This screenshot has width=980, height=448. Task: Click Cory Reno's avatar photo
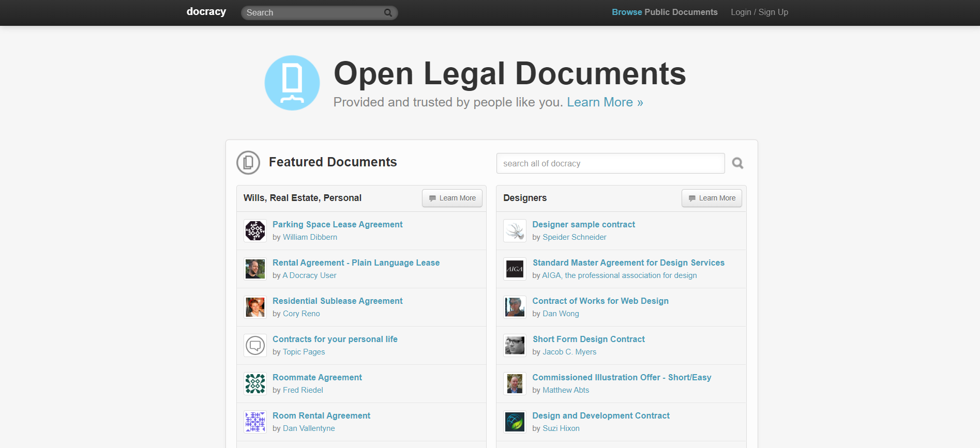pyautogui.click(x=255, y=307)
